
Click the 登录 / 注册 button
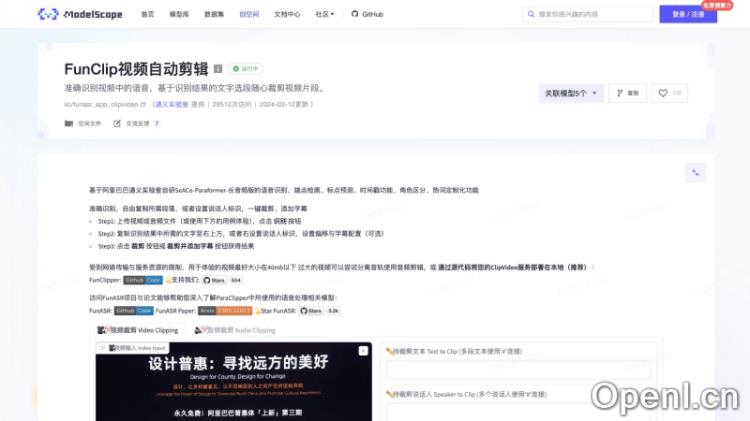tap(687, 14)
